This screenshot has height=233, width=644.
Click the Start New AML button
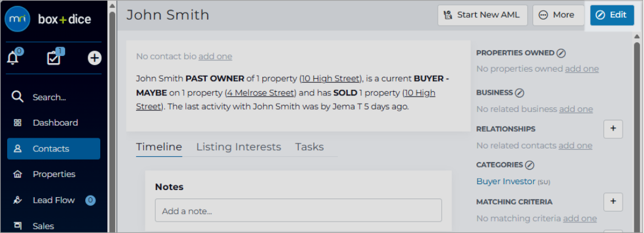coord(482,15)
